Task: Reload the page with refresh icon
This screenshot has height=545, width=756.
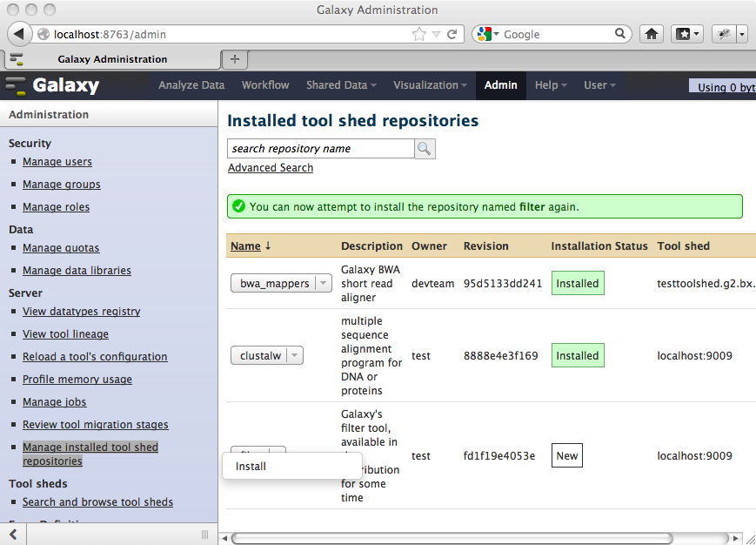Action: pos(452,34)
